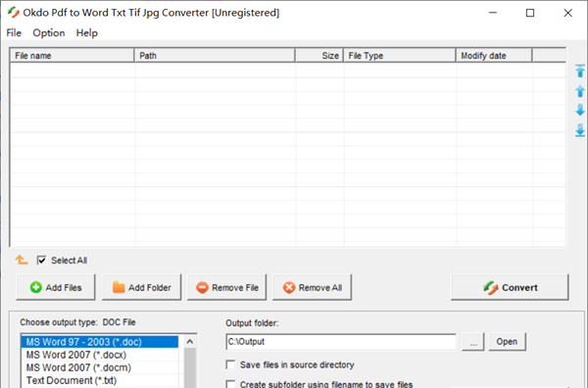Enable Create subfolder using filename checkbox
588x388 pixels.
pos(230,384)
